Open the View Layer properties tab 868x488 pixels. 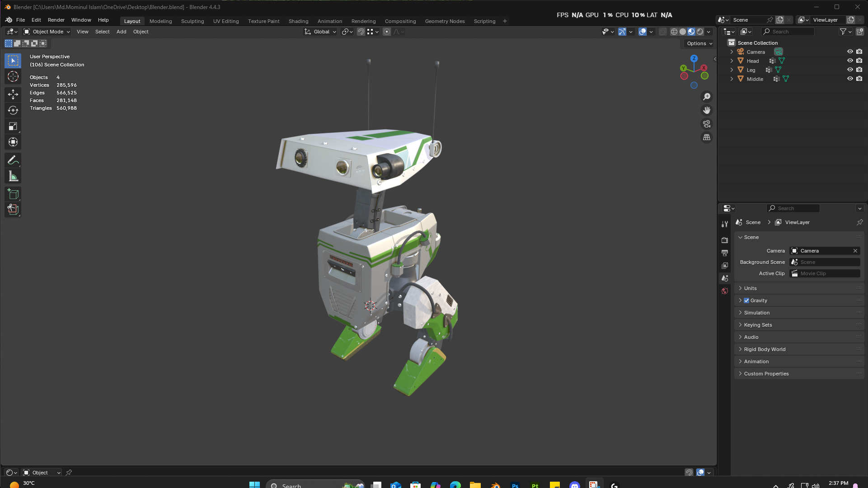pos(725,265)
